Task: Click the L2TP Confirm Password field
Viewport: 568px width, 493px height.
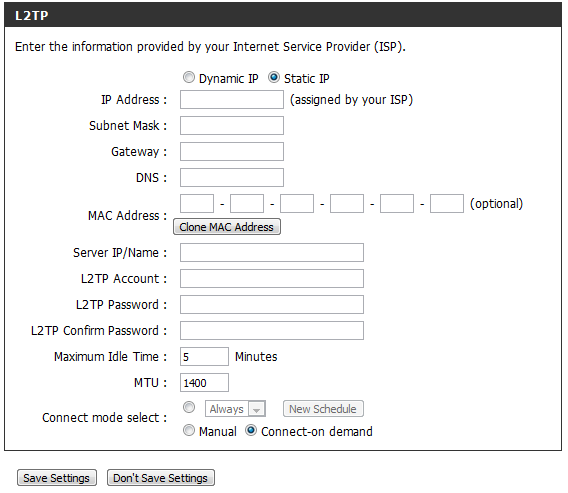Action: point(272,331)
